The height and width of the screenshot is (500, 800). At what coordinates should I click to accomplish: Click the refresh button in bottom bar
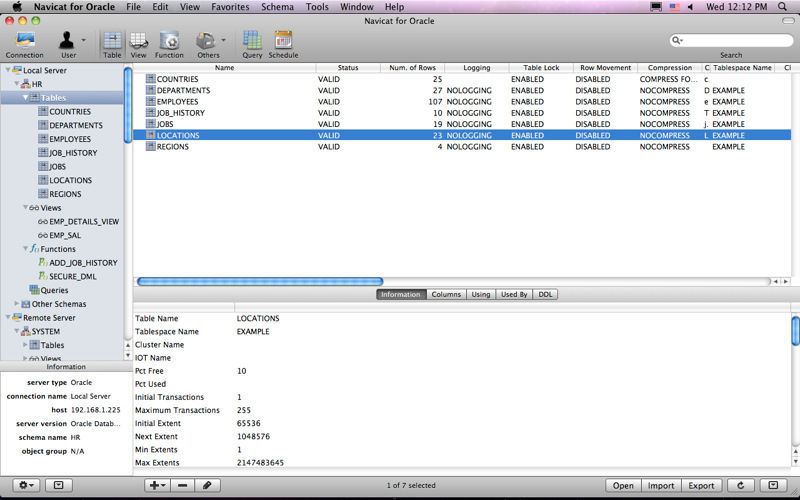coord(740,485)
